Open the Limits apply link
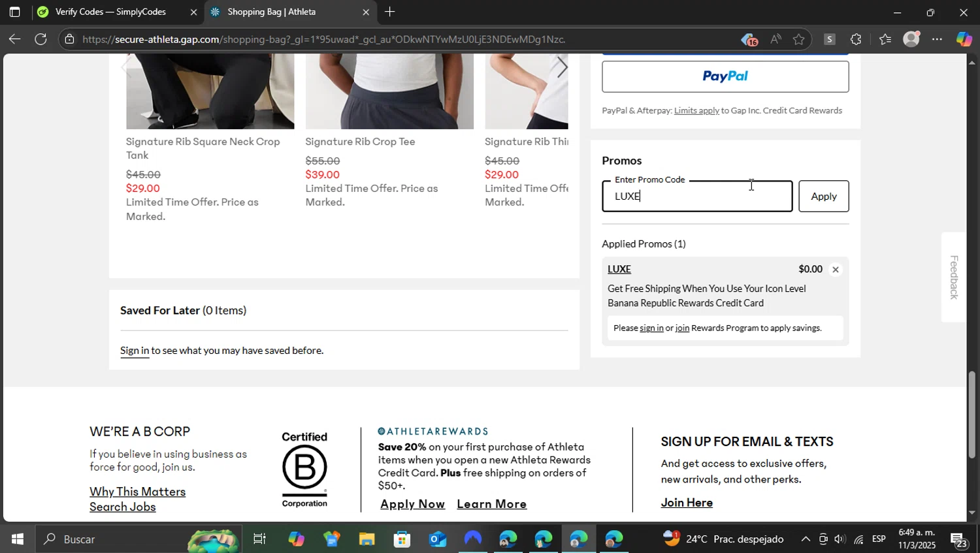 click(x=696, y=110)
